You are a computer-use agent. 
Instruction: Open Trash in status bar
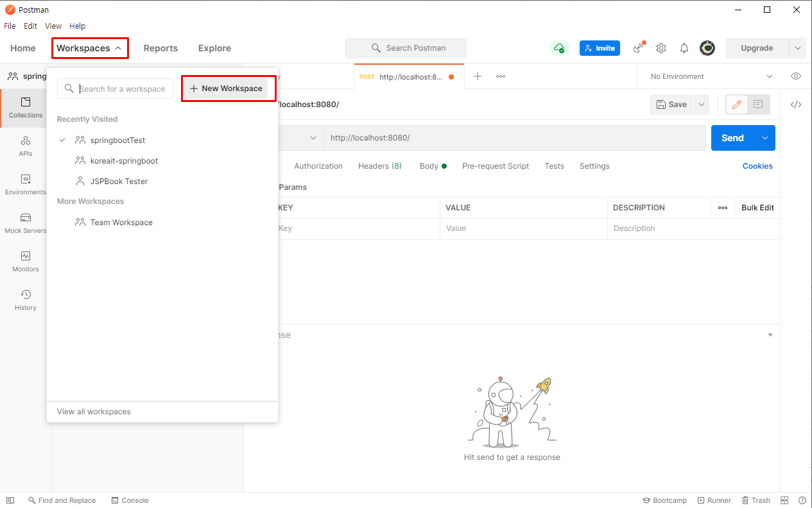pos(756,500)
